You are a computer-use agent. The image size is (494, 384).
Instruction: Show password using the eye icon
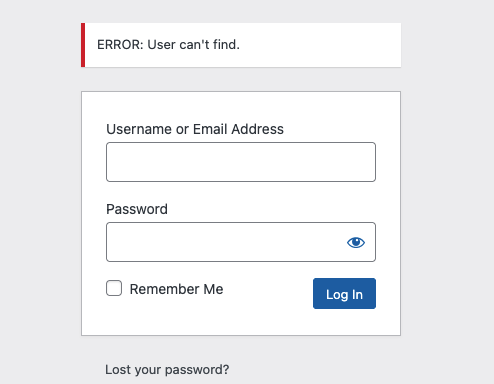pos(356,242)
